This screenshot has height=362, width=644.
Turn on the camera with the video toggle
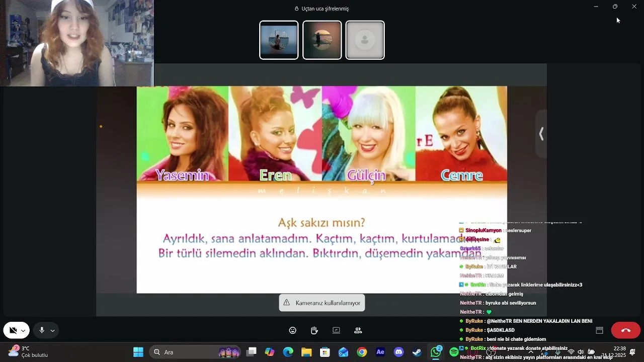click(x=13, y=330)
